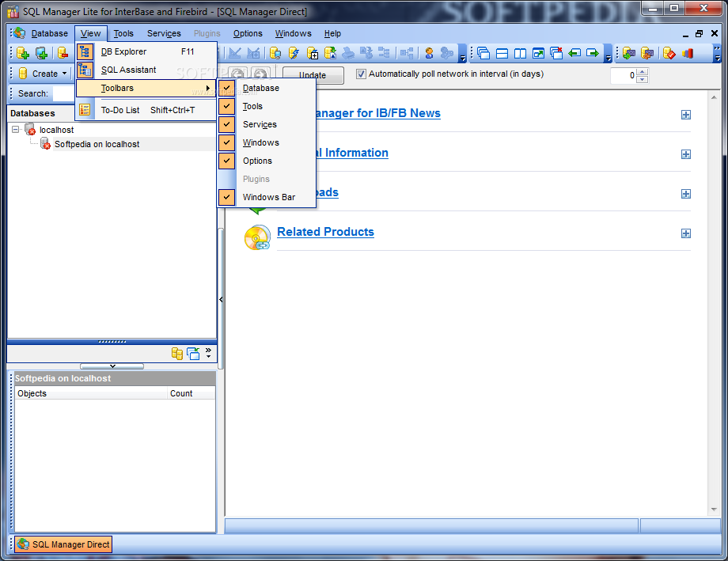Toggle the Tools toolbar in Toolbars submenu
Viewport: 728px width, 561px height.
click(267, 106)
